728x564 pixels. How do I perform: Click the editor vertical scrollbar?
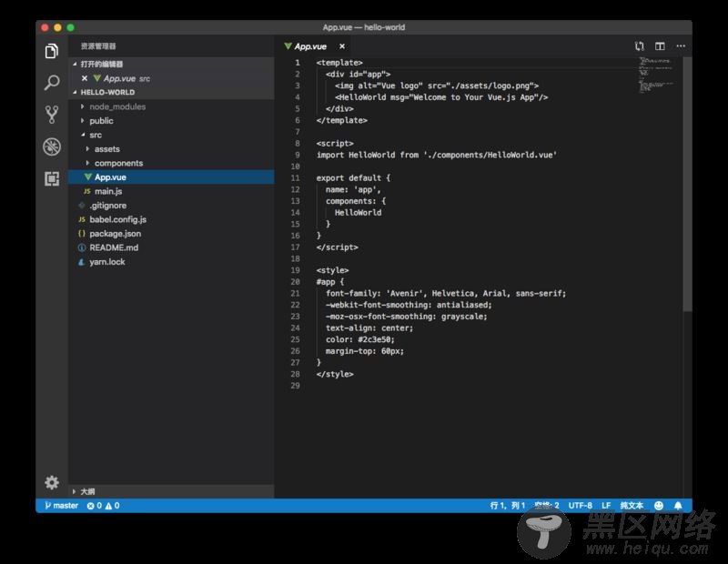688,184
